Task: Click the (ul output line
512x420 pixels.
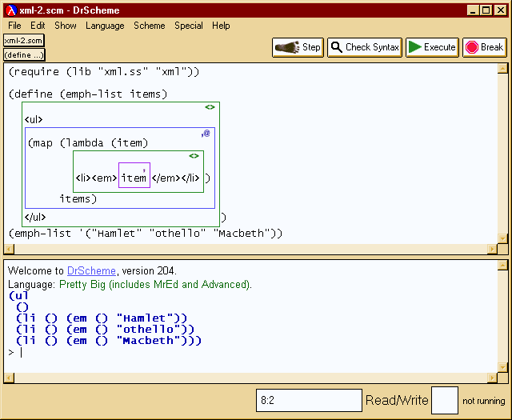Action: coord(18,296)
